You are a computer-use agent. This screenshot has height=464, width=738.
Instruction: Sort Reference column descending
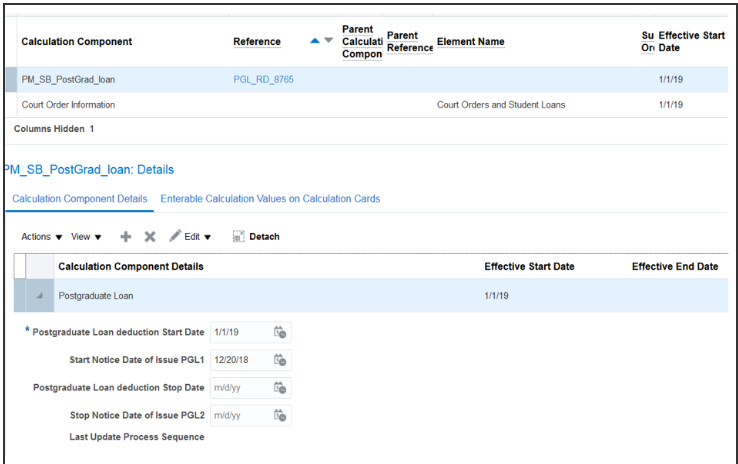point(328,41)
